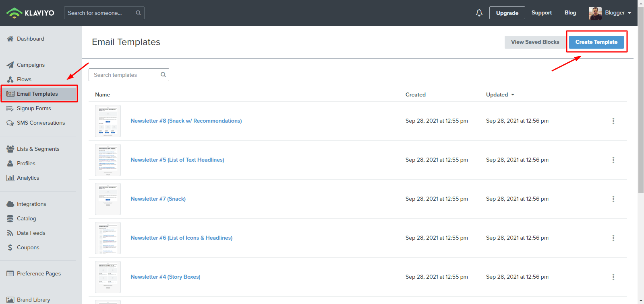Open three-dot menu for Newsletter #5 row
The width and height of the screenshot is (644, 304).
[x=613, y=160]
